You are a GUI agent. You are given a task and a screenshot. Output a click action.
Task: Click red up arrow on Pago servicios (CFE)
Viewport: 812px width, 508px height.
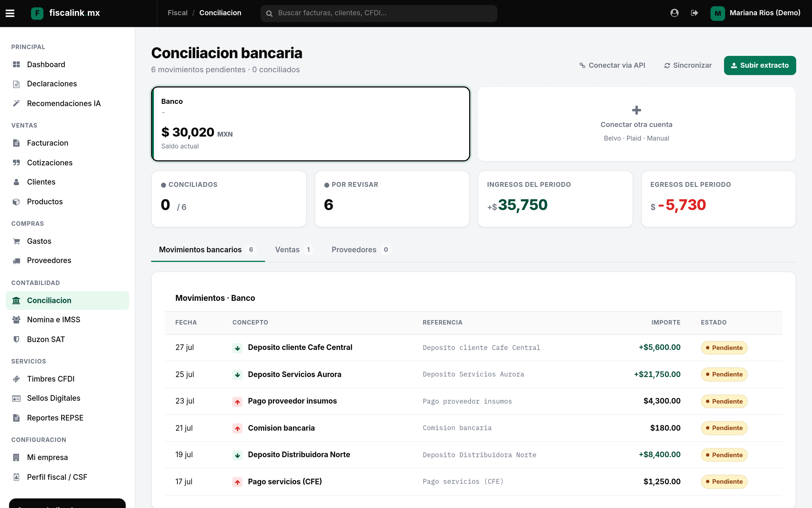pyautogui.click(x=237, y=482)
